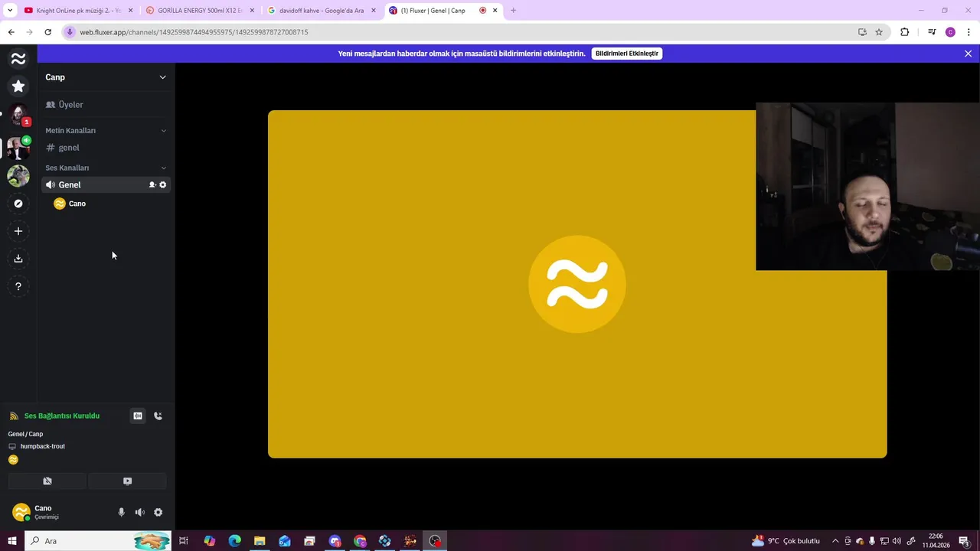Screen dimensions: 980x551
Task: Toggle noise suppression waveform button
Action: [x=138, y=416]
